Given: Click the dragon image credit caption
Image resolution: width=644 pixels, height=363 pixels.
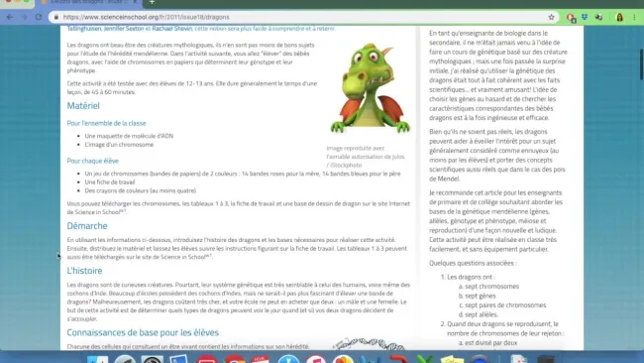Looking at the screenshot, I should point(366,157).
